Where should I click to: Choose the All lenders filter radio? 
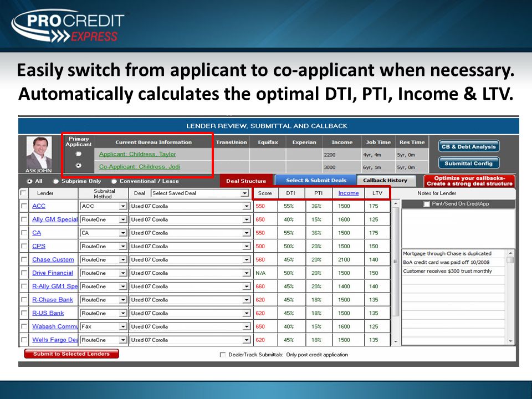coord(29,181)
